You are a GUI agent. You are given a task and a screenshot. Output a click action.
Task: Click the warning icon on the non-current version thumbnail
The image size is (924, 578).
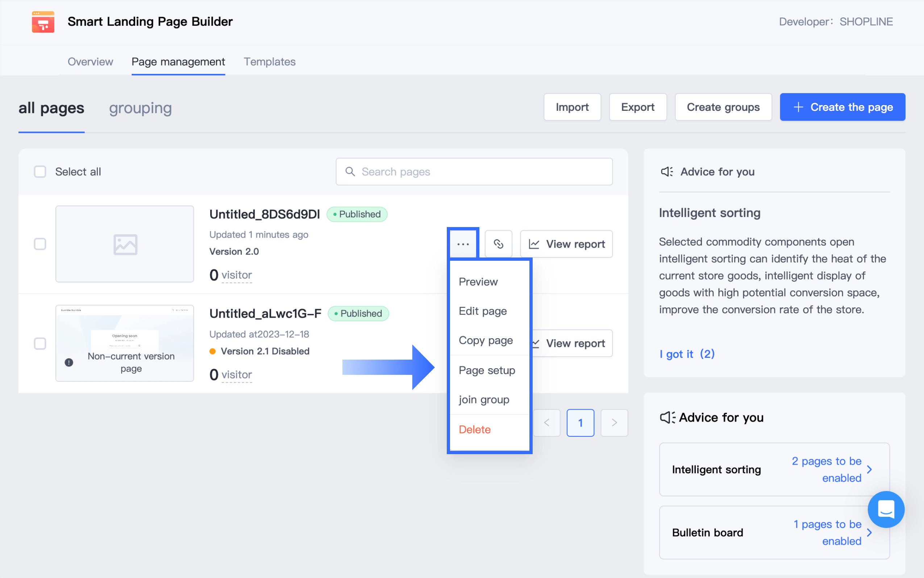[69, 363]
